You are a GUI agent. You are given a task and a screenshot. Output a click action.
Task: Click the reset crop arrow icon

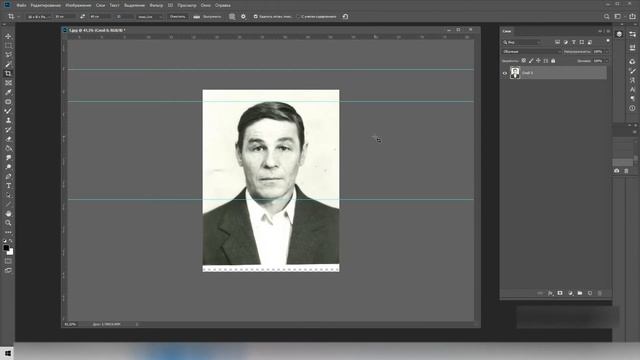345,17
